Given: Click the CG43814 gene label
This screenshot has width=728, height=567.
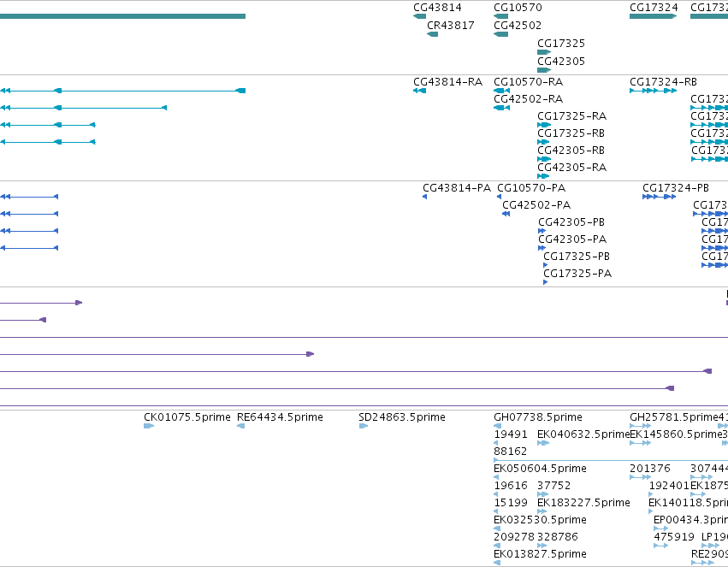Looking at the screenshot, I should point(437,8).
